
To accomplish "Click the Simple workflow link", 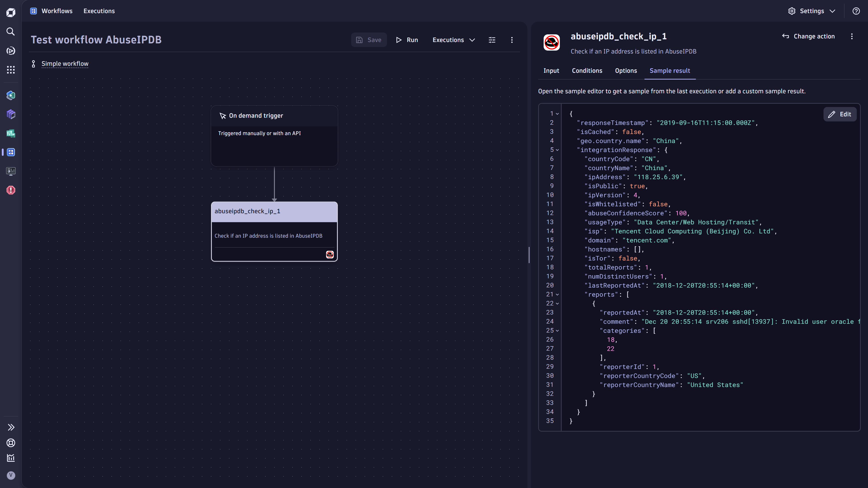I will [x=65, y=64].
